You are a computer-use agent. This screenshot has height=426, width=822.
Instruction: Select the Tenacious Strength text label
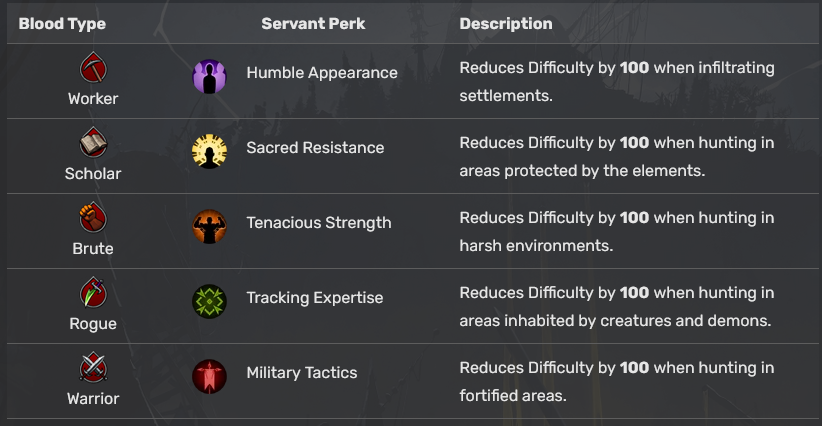click(319, 223)
